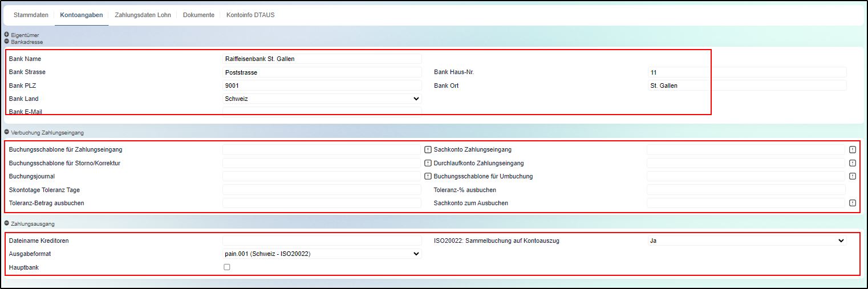This screenshot has height=289, width=868.
Task: Open ISO20022 Sammelbuchung auf Kontoauszug dropdown
Action: coord(746,241)
